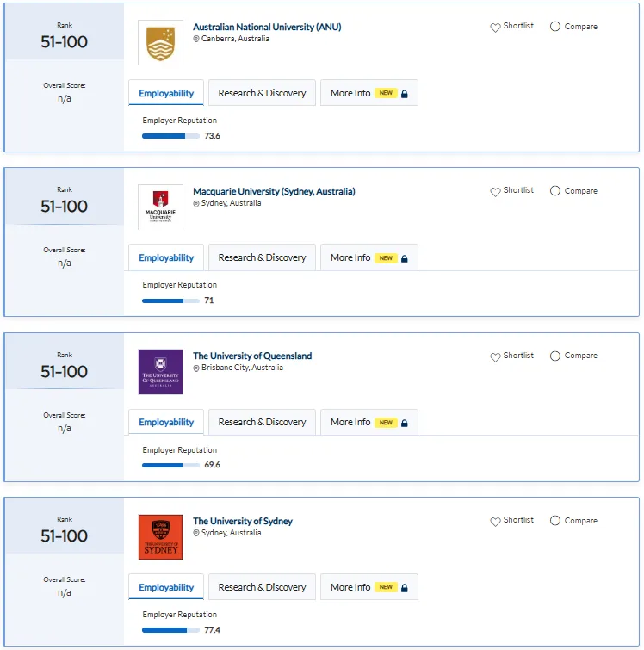Screen dimensions: 644x650
Task: Click the Shortlist heart for Macquarie University
Action: 495,192
